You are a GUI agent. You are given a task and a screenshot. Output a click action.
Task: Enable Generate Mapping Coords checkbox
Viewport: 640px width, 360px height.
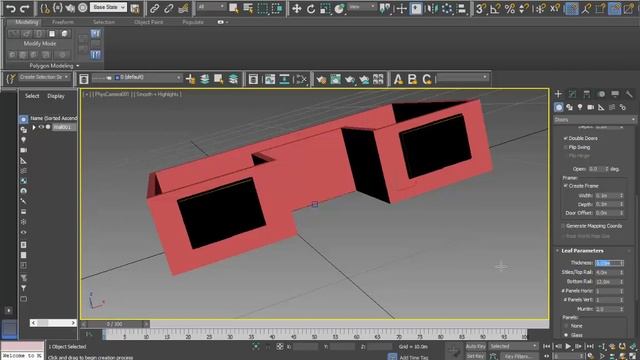tap(563, 226)
